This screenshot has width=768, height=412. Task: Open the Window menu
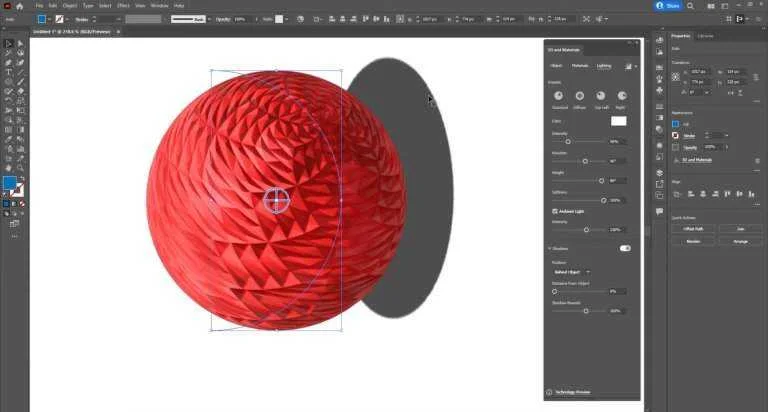159,6
